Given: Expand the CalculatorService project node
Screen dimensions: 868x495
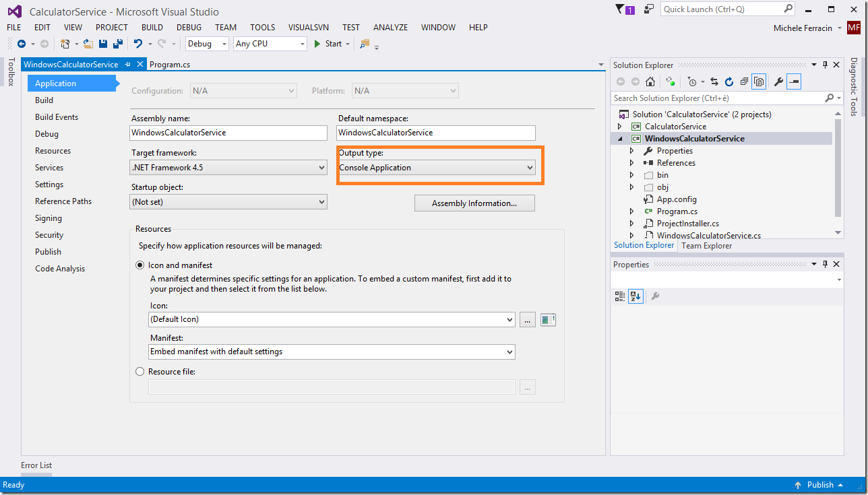Looking at the screenshot, I should [x=620, y=127].
